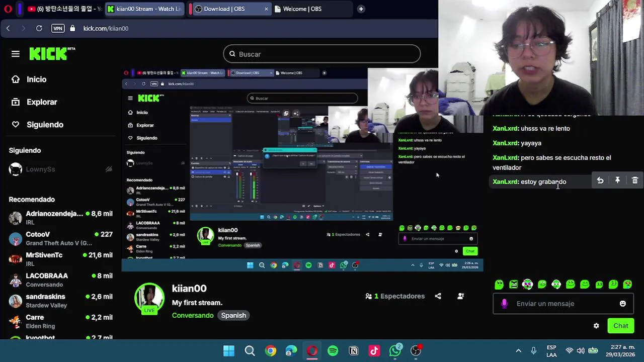Open followed channel LownySs
This screenshot has width=644, height=362.
click(x=60, y=169)
